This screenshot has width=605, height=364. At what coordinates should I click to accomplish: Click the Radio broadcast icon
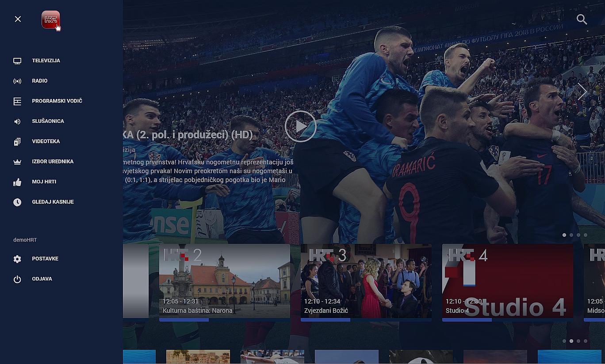[x=17, y=81]
